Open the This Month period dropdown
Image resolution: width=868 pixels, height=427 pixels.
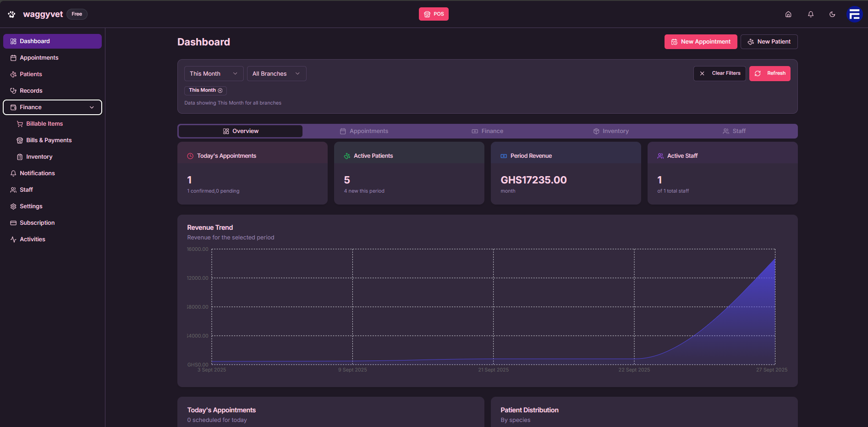point(213,73)
